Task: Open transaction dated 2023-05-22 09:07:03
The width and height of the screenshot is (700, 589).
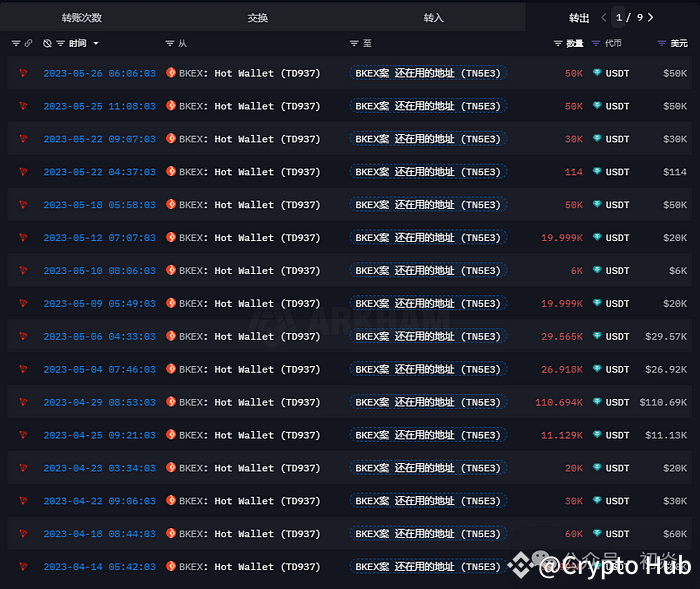Action: [x=100, y=139]
